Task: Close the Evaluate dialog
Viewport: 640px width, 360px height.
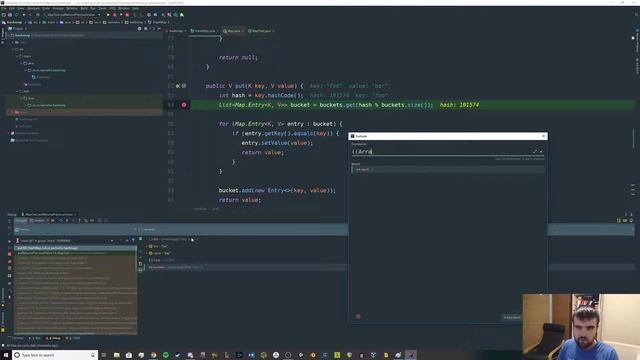Action: click(543, 136)
